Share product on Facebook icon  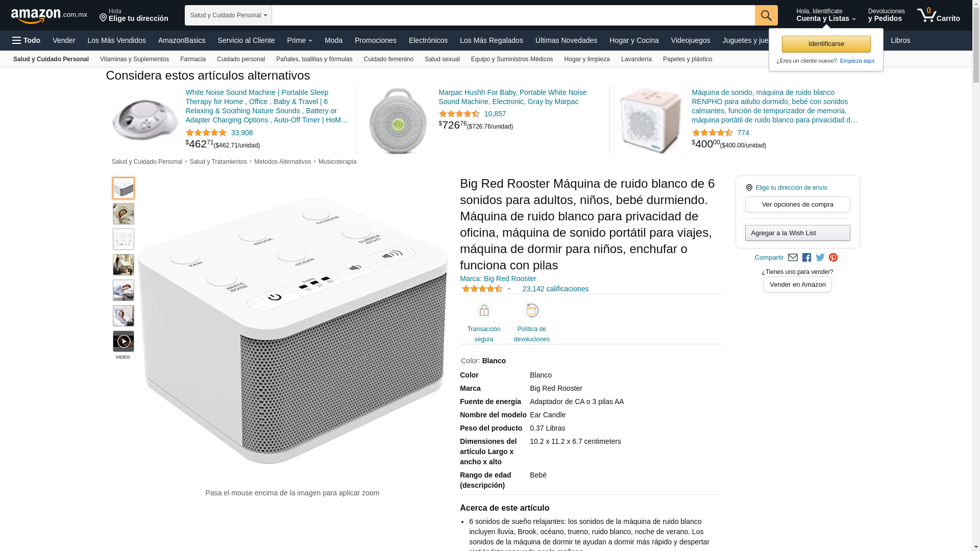click(x=806, y=258)
